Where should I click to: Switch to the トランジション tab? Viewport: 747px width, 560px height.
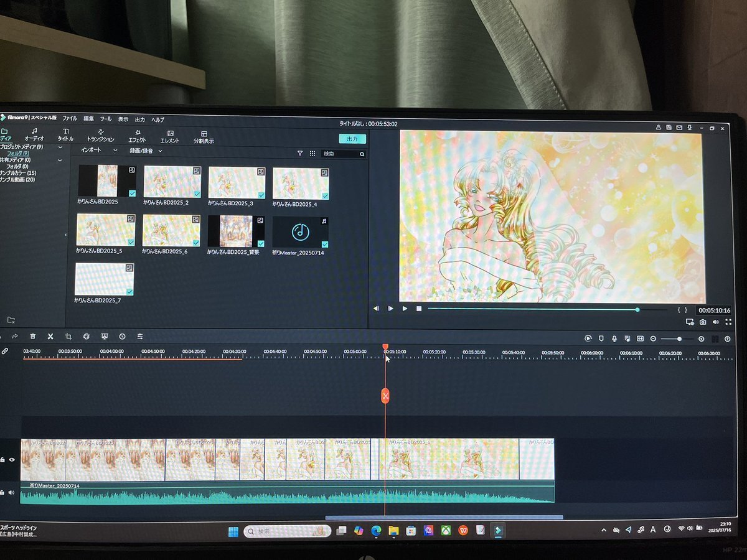click(100, 136)
